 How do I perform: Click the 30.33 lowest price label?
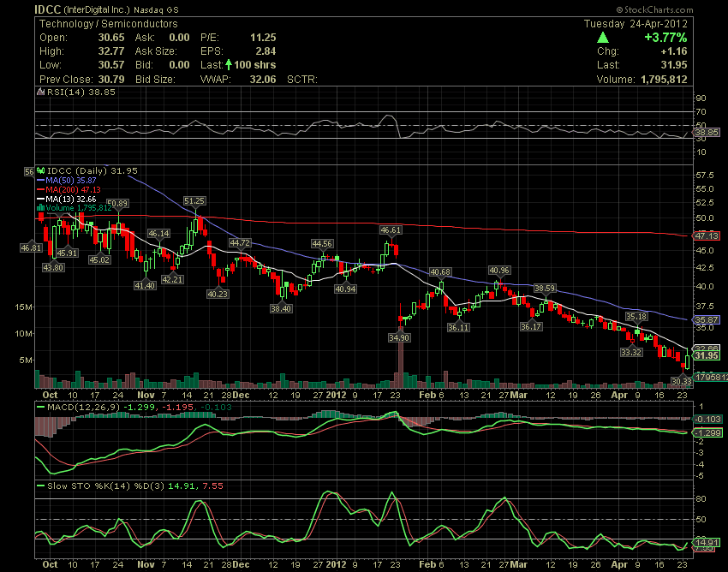(x=682, y=381)
